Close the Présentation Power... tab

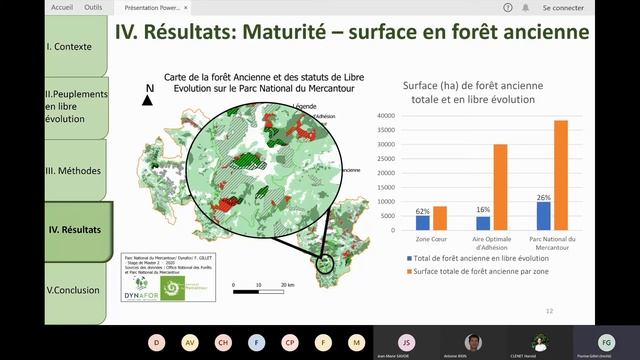click(186, 8)
